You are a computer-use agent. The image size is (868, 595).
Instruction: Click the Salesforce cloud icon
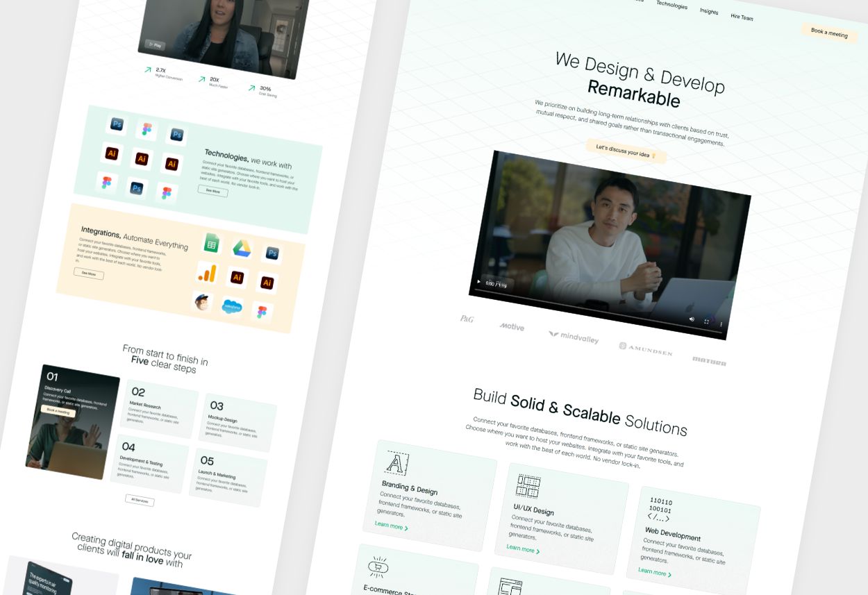click(x=232, y=307)
